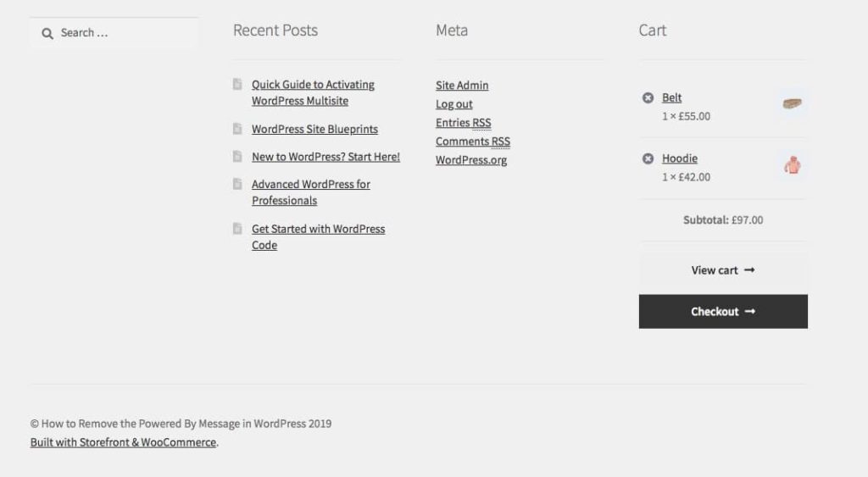This screenshot has width=868, height=477.
Task: Click the search magnifier icon
Action: (47, 34)
